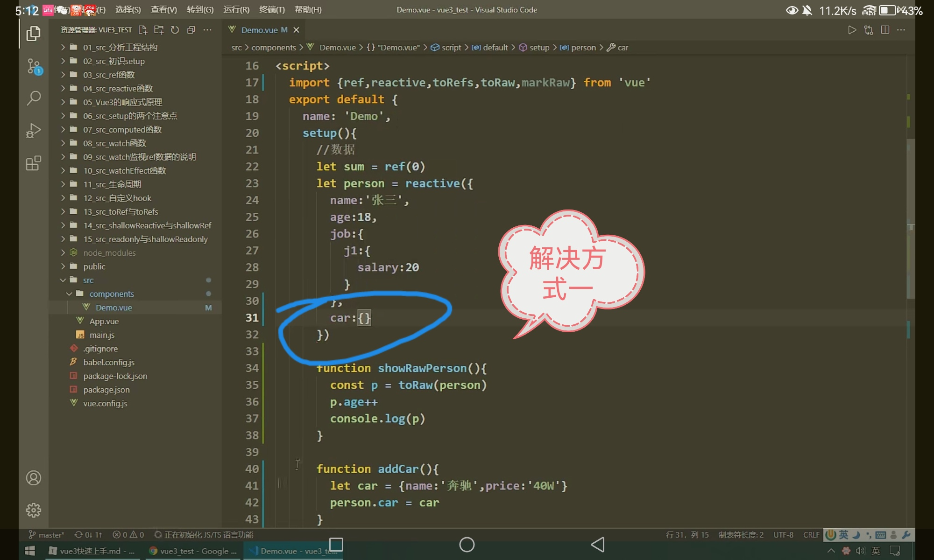Open the Extensions view

coord(34,163)
